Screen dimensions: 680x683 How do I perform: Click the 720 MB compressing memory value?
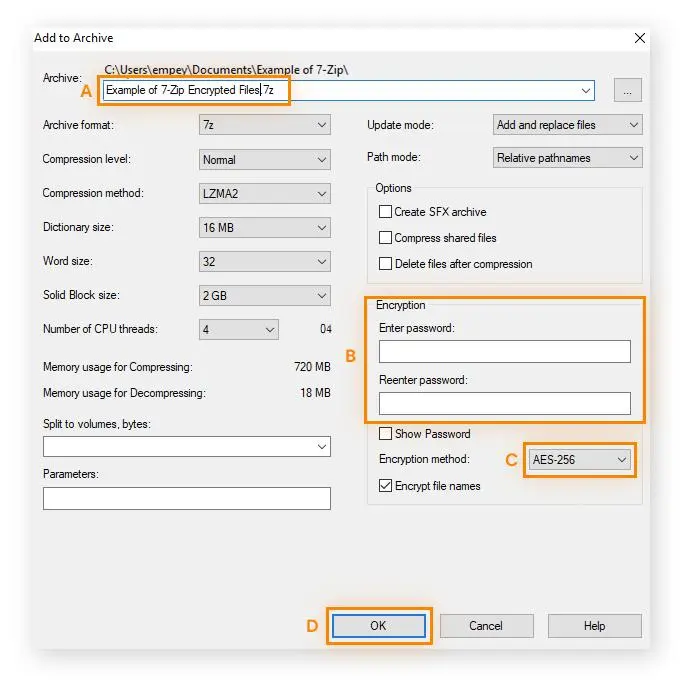click(312, 367)
